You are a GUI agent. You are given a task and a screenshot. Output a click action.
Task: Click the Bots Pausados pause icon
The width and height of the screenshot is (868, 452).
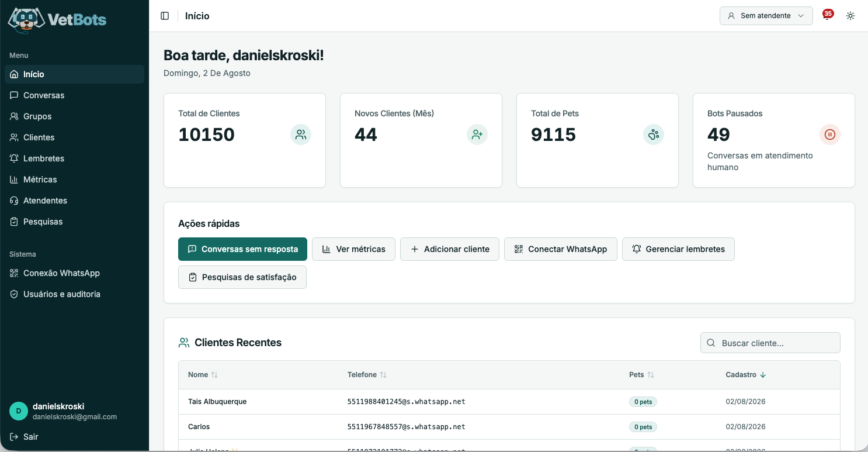point(830,134)
